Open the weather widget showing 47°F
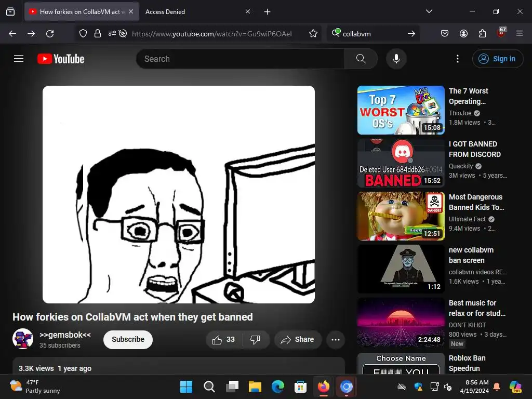Image resolution: width=532 pixels, height=399 pixels. coord(35,387)
